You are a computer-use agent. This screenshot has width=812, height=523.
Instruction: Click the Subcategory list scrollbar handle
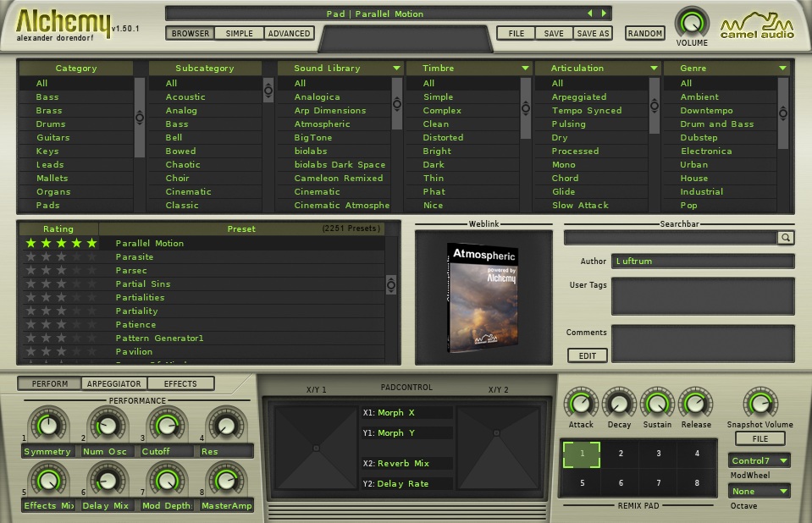tap(268, 90)
